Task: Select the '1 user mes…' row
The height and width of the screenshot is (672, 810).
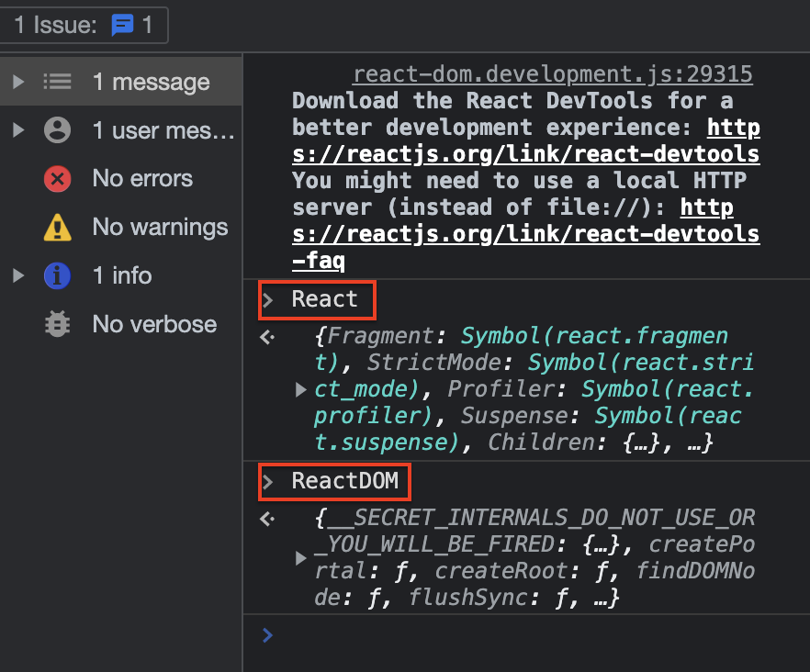Action: (121, 130)
